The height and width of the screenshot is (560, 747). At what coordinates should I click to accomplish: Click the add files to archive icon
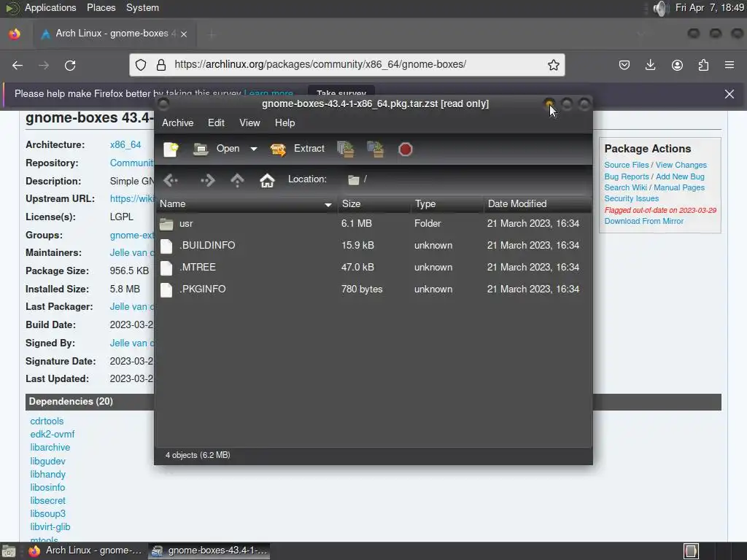(345, 149)
